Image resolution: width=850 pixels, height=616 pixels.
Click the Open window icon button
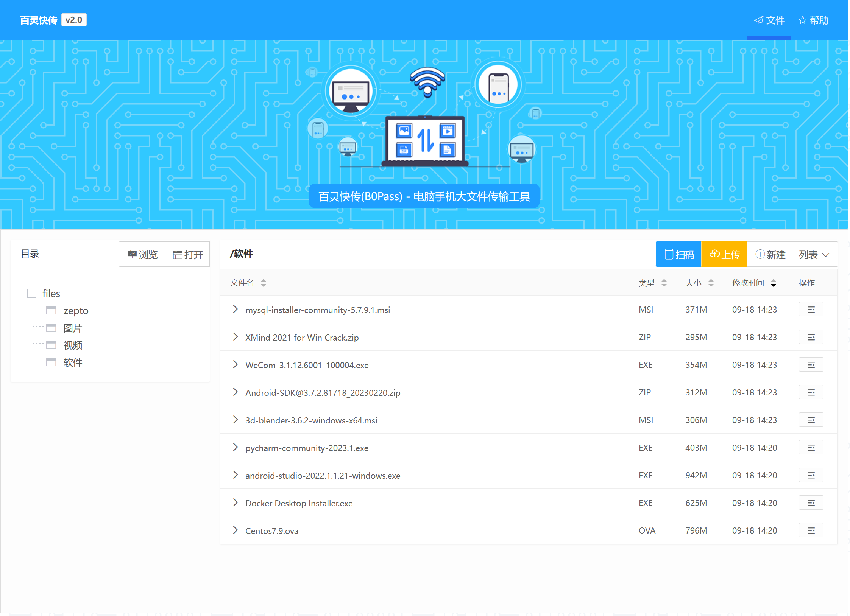click(187, 254)
